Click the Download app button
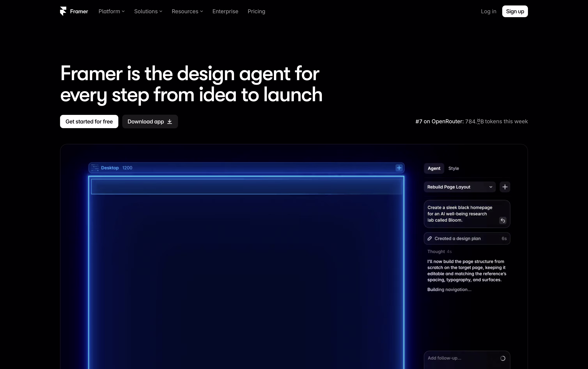This screenshot has height=369, width=588. [x=150, y=122]
